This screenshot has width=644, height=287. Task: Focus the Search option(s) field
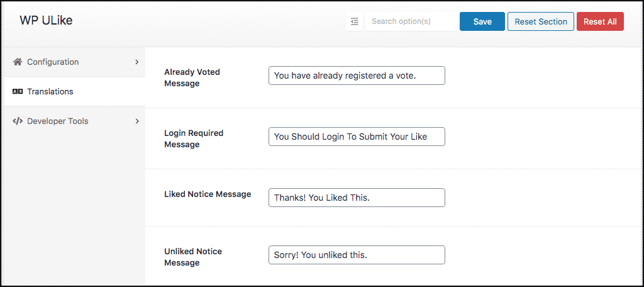(411, 21)
